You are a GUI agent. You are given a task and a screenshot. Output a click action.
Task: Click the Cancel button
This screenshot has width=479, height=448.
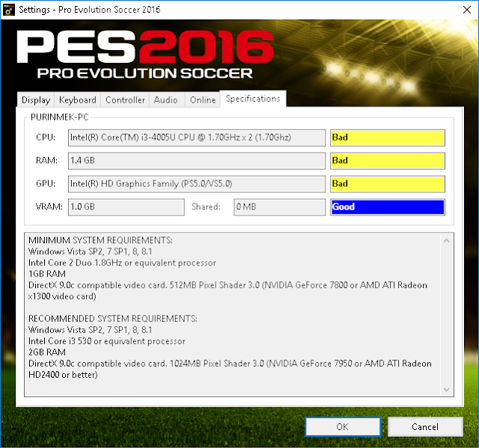[x=425, y=426]
